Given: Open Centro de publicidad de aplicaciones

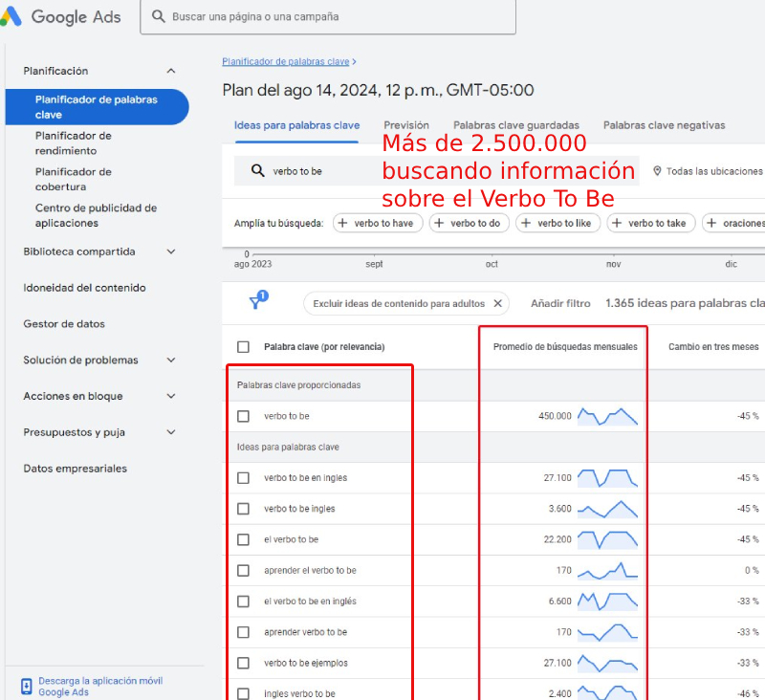Looking at the screenshot, I should (97, 215).
